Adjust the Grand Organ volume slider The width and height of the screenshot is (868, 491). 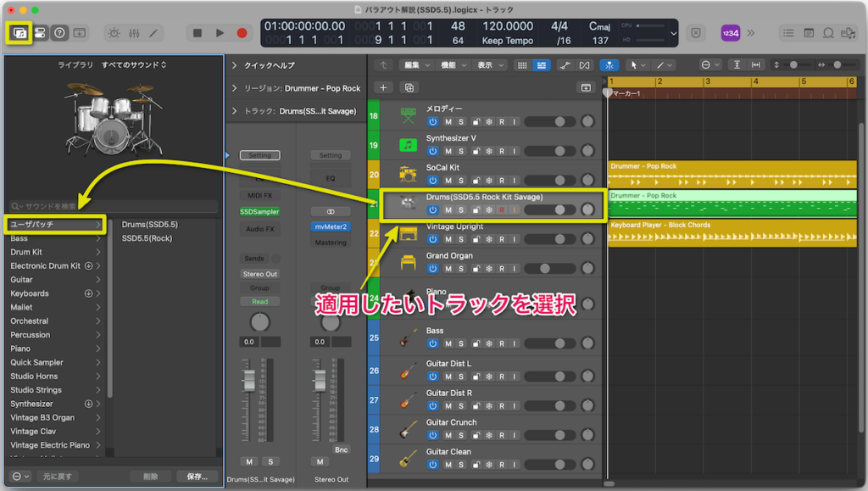click(546, 268)
